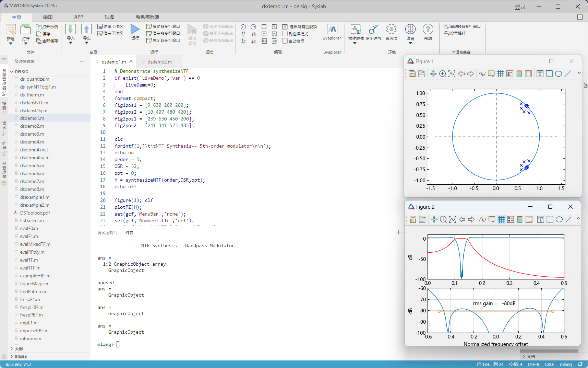Image resolution: width=588 pixels, height=368 pixels.
Task: Click 清空命令行窗口 button
Action: coord(163,33)
